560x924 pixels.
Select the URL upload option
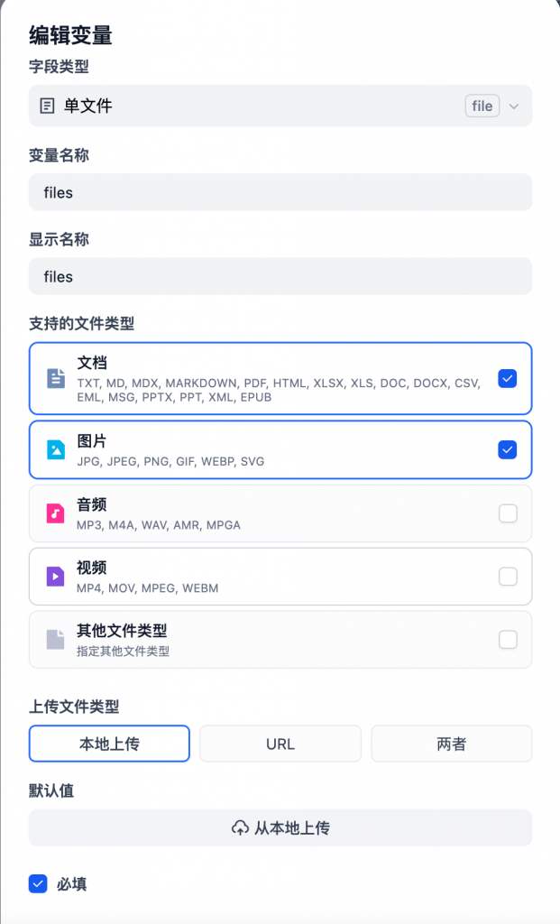[x=280, y=744]
